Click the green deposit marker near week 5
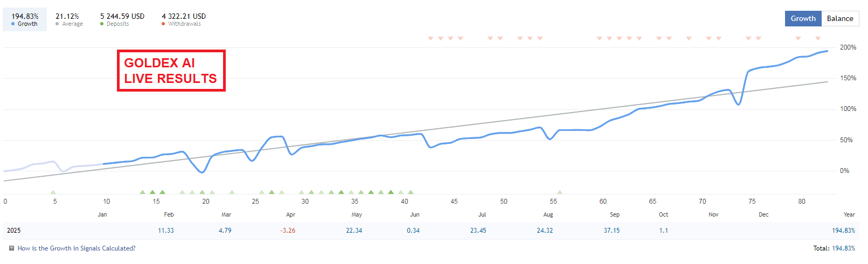868x264 pixels. click(53, 192)
